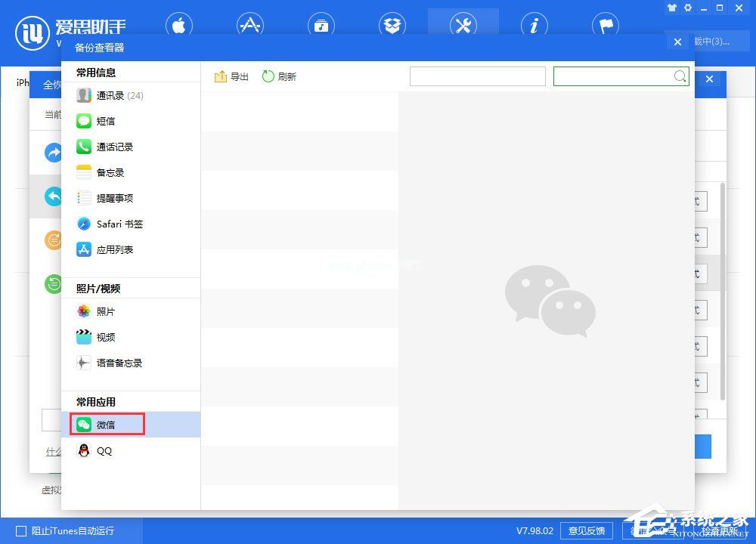
Task: View the Safari 书签 bookmarks backup
Action: [116, 224]
